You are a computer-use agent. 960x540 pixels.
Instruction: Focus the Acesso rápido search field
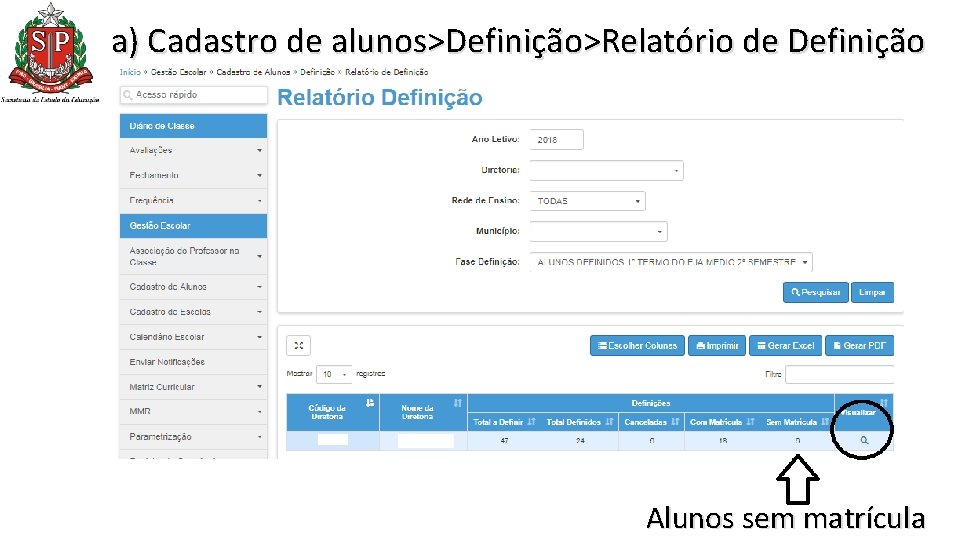(x=193, y=95)
